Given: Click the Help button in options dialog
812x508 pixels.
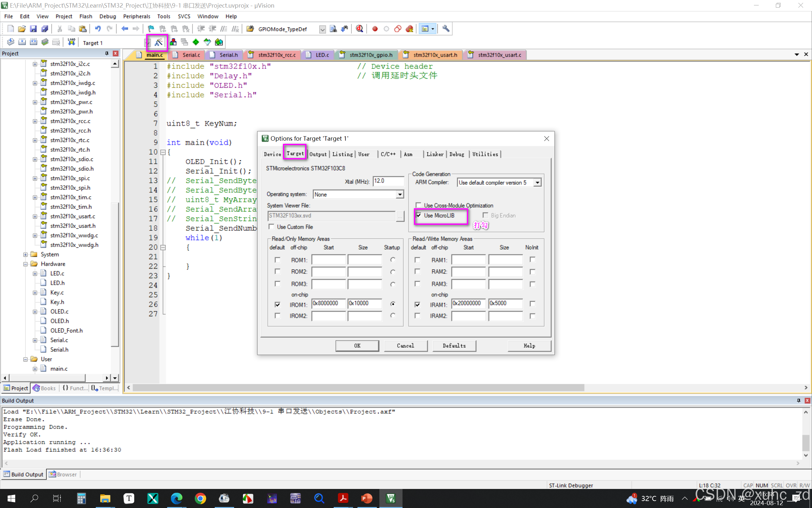Looking at the screenshot, I should 529,346.
